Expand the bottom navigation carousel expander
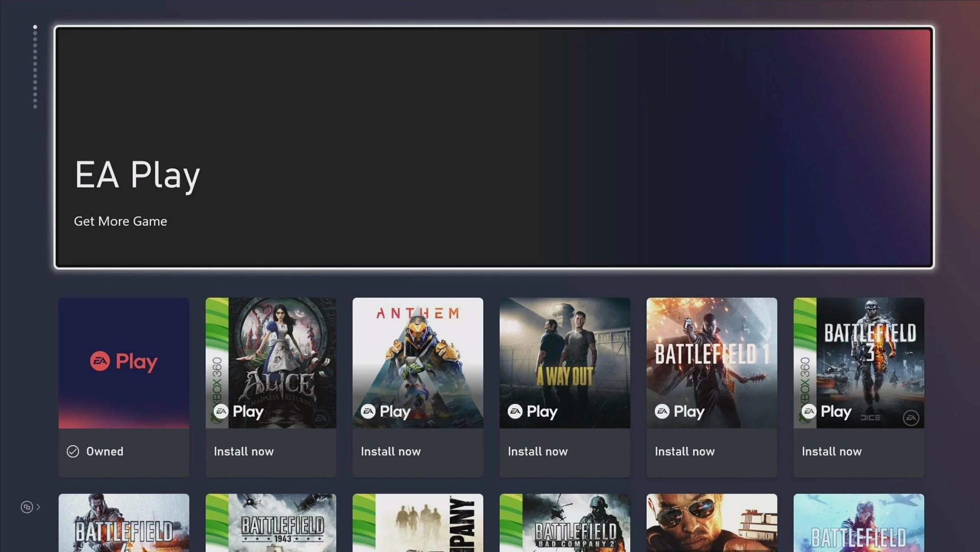The height and width of the screenshot is (552, 980). click(x=39, y=507)
